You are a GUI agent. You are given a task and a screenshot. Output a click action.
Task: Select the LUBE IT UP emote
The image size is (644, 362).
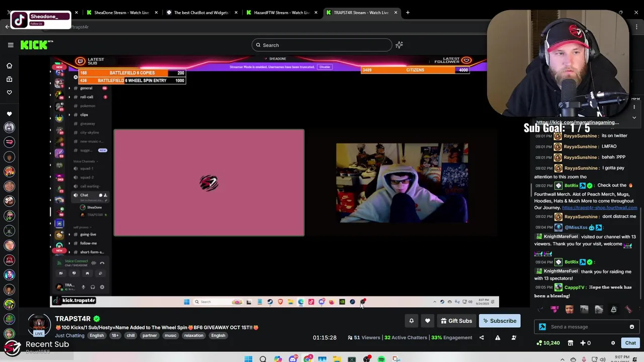click(554, 309)
